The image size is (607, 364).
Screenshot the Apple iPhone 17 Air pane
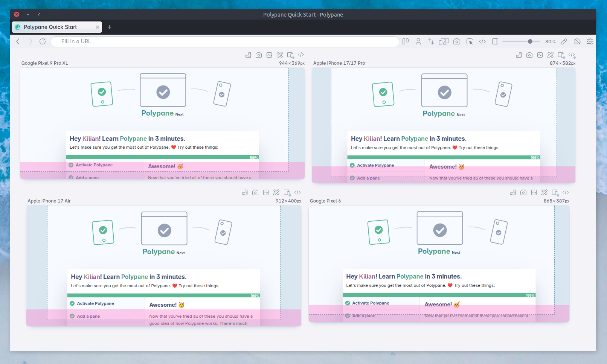tap(255, 192)
